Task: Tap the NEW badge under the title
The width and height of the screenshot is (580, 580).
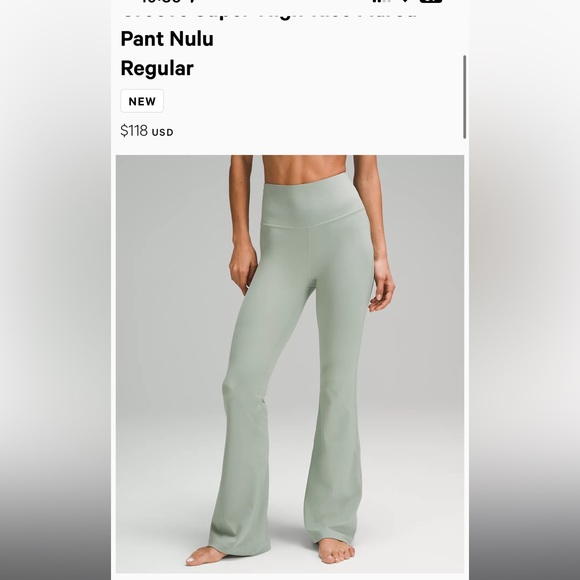Action: [x=142, y=101]
